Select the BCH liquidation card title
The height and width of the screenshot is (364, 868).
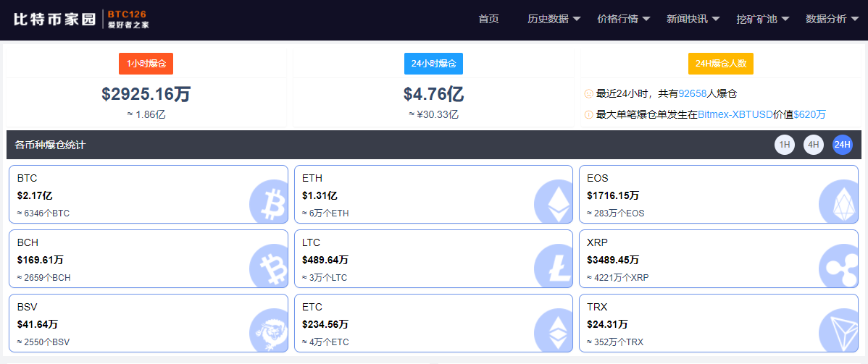[28, 242]
